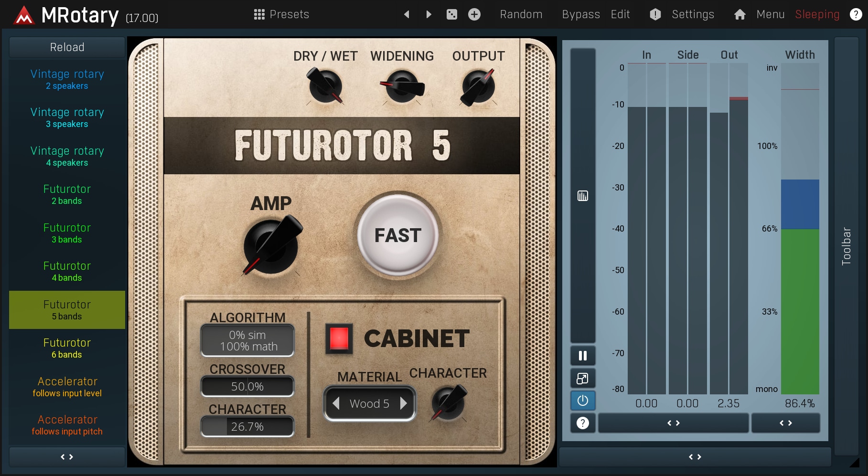Click the Reload button
The image size is (868, 476).
67,47
